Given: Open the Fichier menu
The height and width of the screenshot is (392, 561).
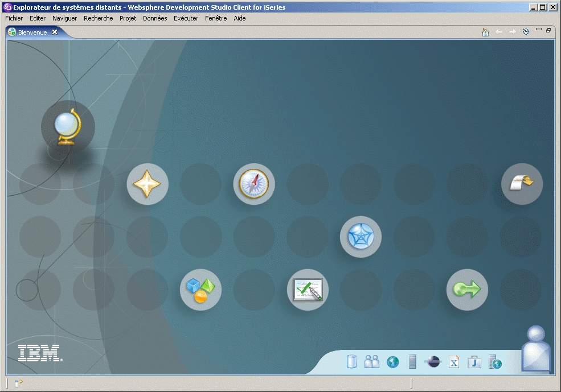Looking at the screenshot, I should (14, 18).
